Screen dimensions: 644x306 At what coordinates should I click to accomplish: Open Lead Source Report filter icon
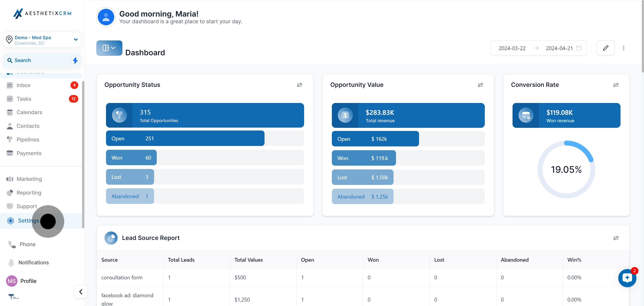pyautogui.click(x=616, y=238)
